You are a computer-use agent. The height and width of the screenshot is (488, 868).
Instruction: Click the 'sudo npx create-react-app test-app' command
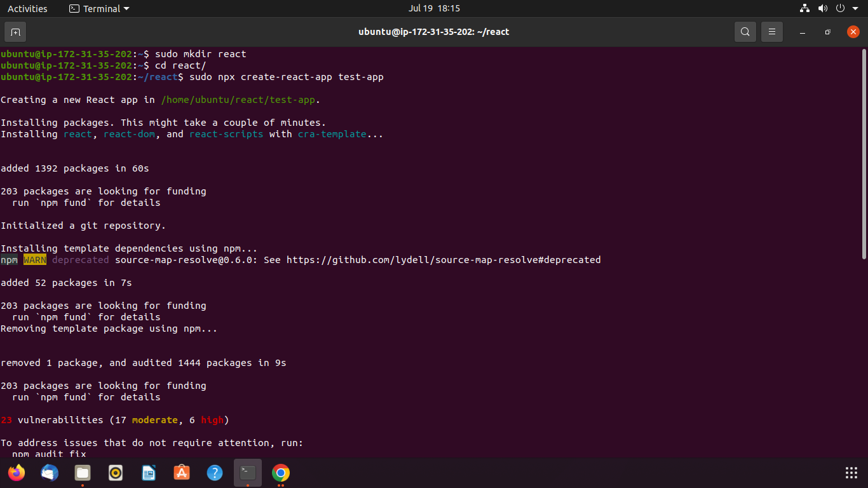(287, 77)
